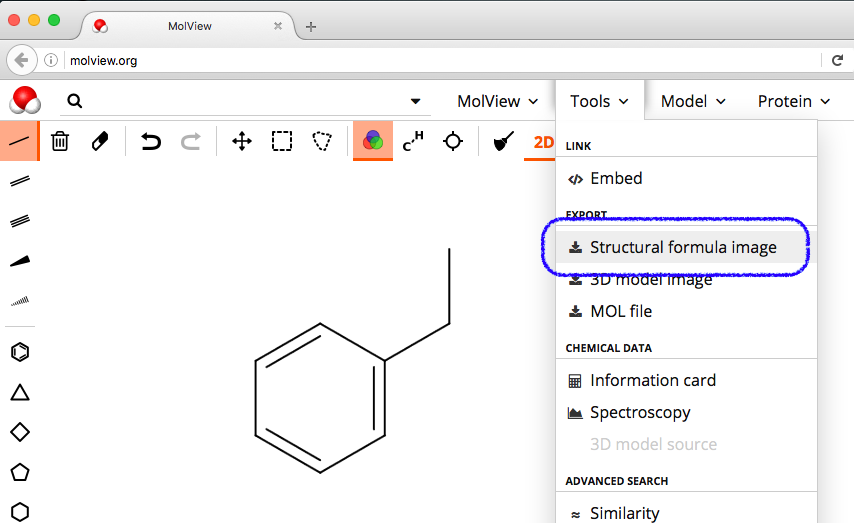The height and width of the screenshot is (523, 854).
Task: Select the single bond tool
Action: point(19,142)
